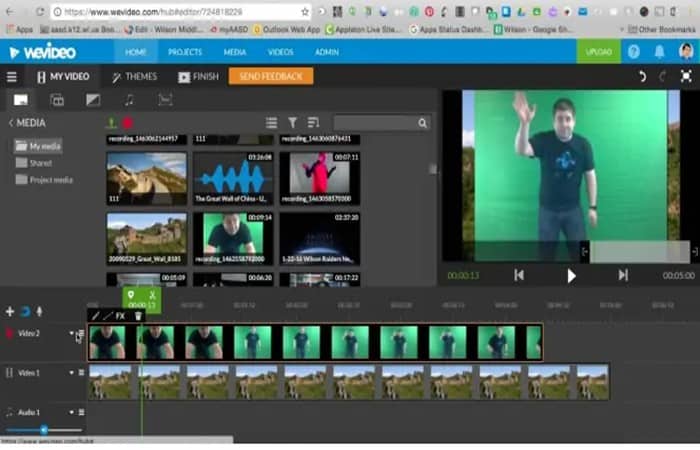This screenshot has width=700, height=450.
Task: Expand the Video 1 track dropdown arrow
Action: click(71, 373)
